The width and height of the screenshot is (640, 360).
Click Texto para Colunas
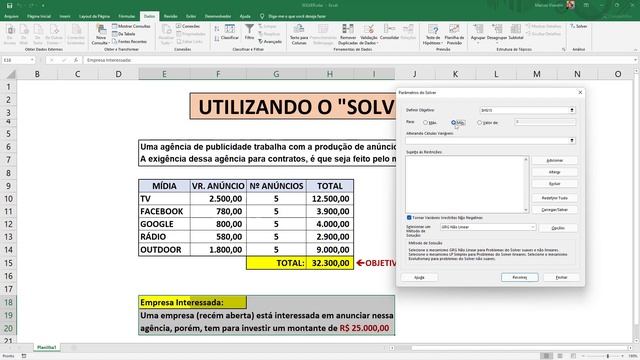pos(299,34)
